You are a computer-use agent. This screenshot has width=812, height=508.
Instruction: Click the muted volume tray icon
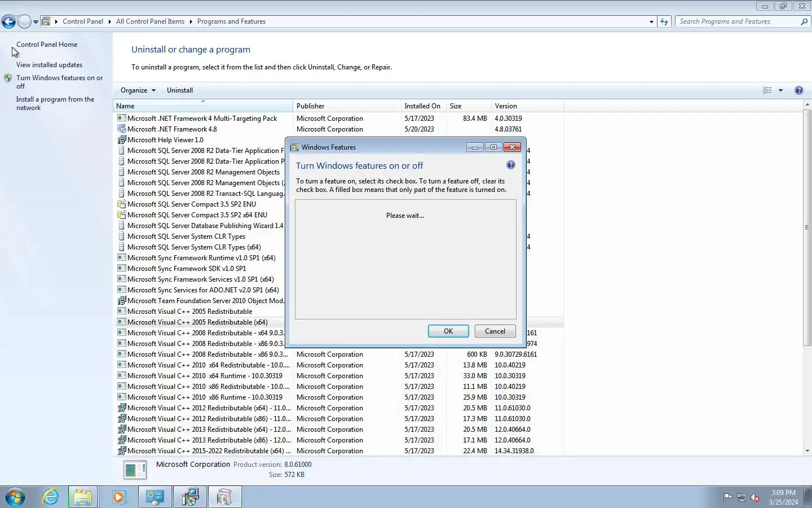[x=755, y=497]
